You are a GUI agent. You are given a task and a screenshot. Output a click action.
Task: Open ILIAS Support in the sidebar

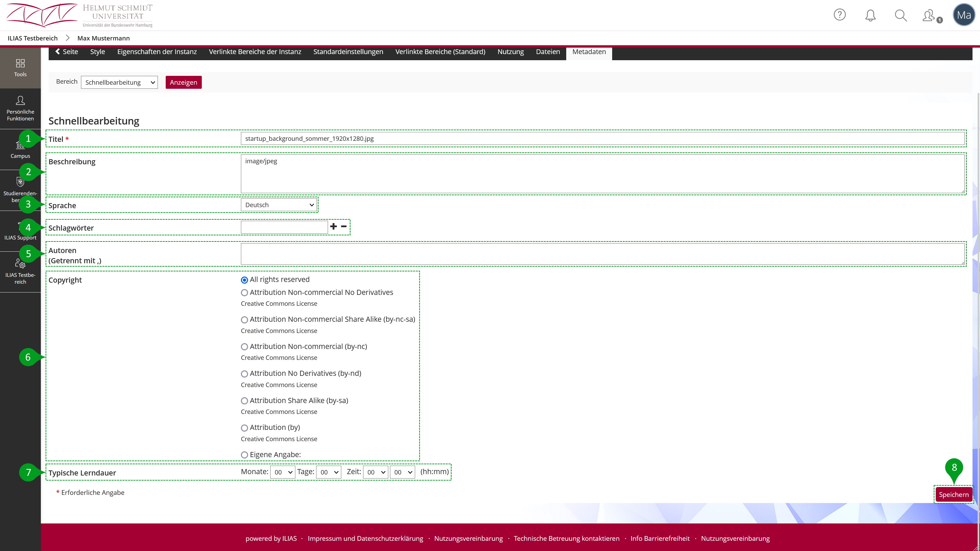pos(20,231)
